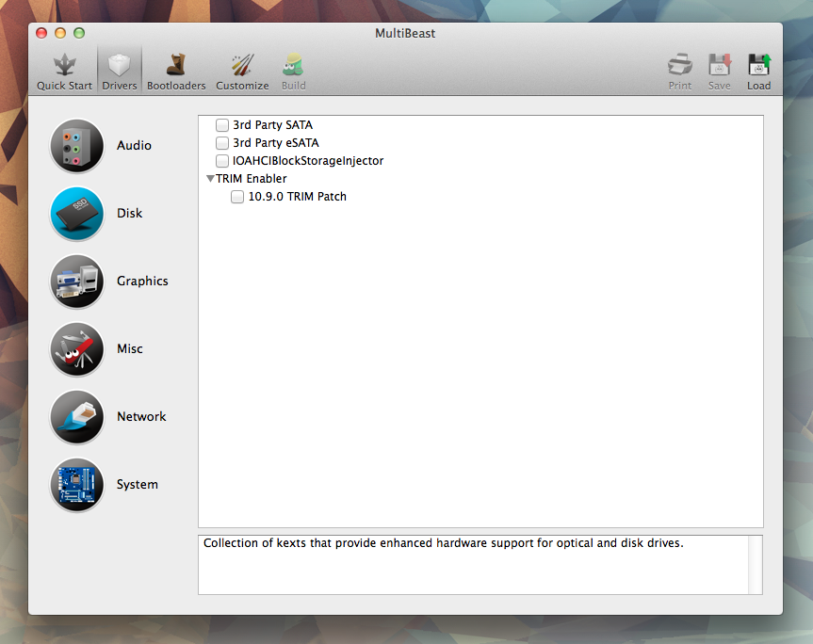Open the Network sidebar category

point(76,417)
